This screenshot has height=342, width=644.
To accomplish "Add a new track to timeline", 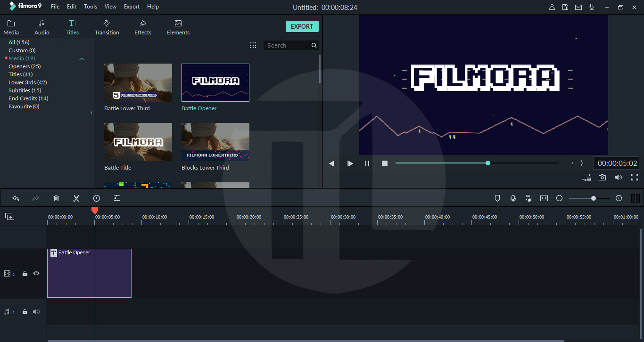I will (9, 217).
